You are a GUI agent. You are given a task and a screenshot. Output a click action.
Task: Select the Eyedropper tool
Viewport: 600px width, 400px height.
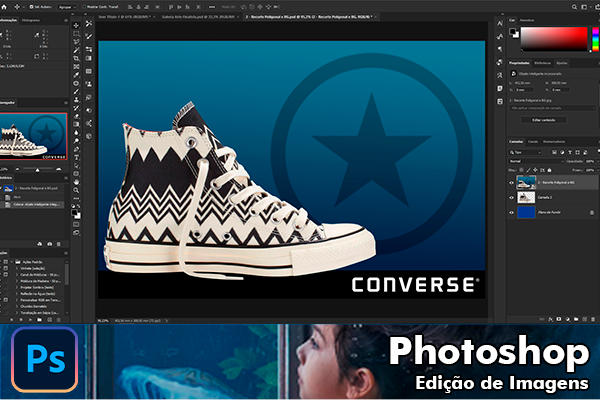tap(76, 75)
